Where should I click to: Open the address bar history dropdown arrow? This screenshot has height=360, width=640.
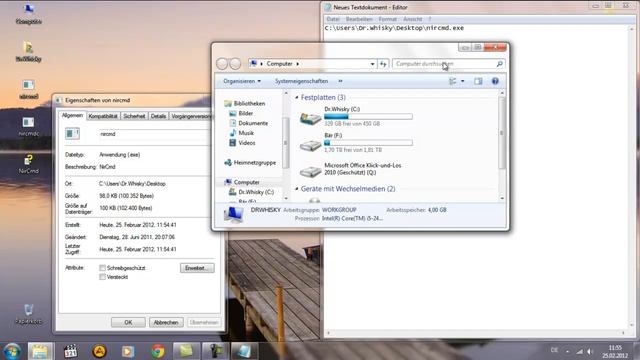coord(372,64)
